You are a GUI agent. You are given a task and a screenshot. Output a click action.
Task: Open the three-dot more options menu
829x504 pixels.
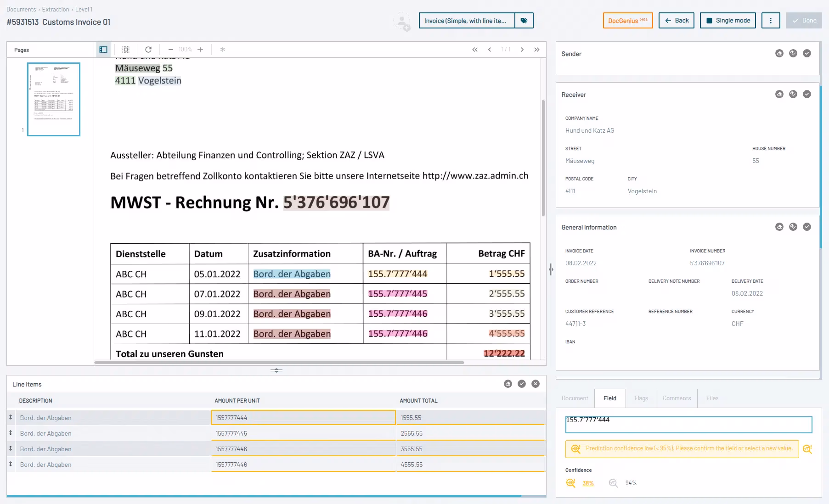tap(771, 21)
